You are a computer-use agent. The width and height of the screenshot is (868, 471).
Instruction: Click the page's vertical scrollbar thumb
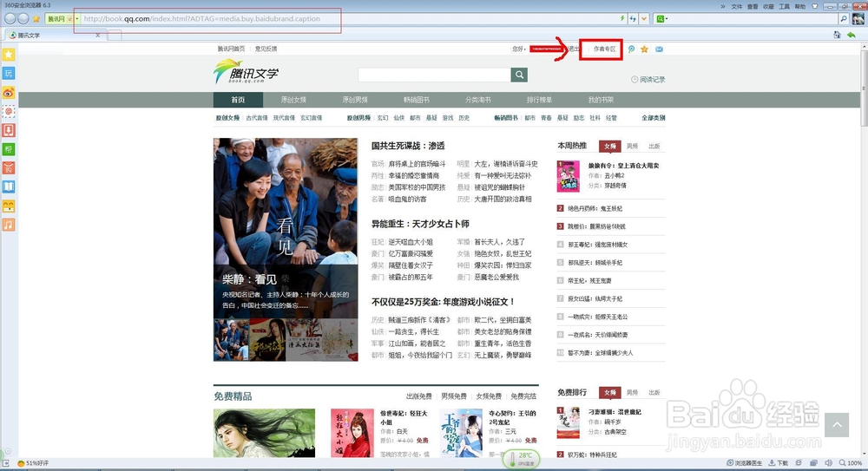[865, 88]
